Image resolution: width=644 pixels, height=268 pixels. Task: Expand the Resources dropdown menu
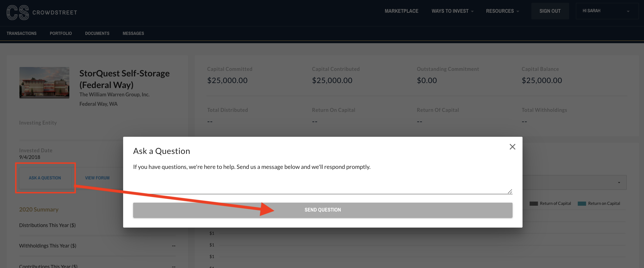(x=502, y=11)
